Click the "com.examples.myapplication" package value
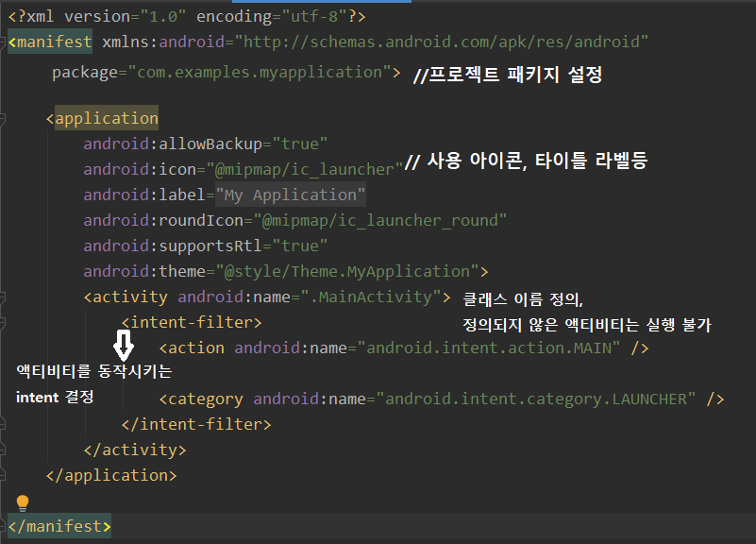Screen dimensions: 756x544 pyautogui.click(x=260, y=73)
